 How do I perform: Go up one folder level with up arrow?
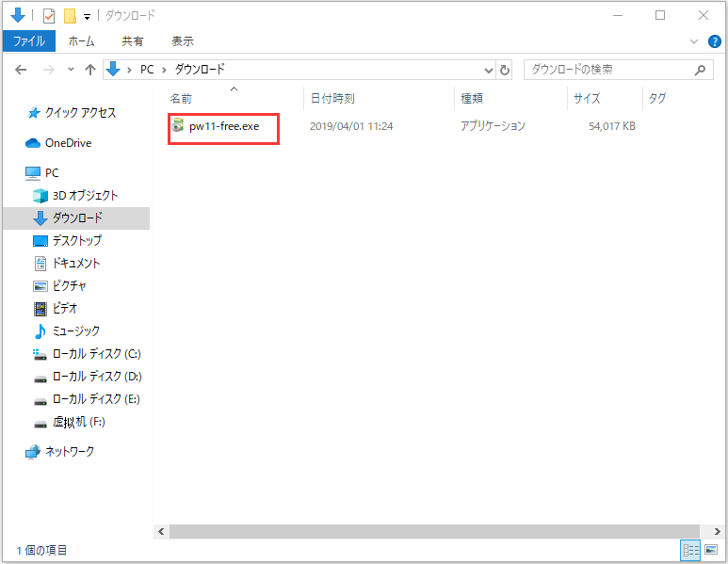(90, 70)
